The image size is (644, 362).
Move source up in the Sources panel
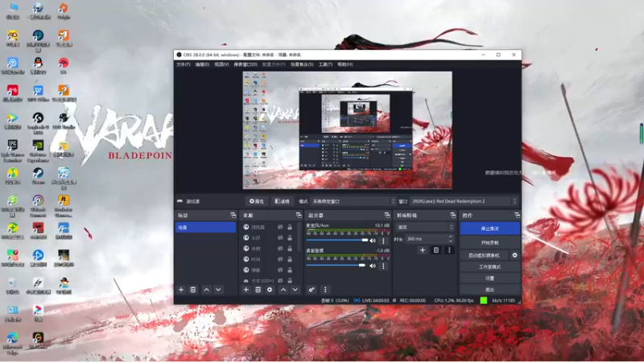tap(283, 290)
